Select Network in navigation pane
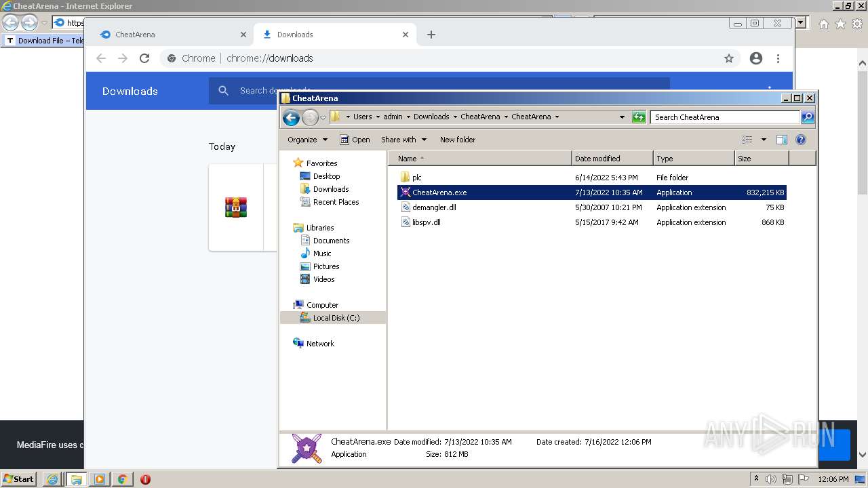 click(x=320, y=344)
